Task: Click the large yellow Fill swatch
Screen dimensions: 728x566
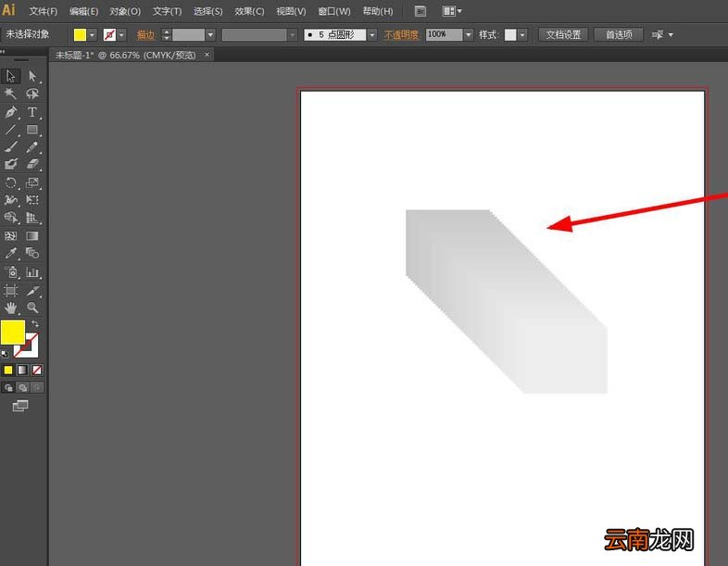Action: pos(13,332)
